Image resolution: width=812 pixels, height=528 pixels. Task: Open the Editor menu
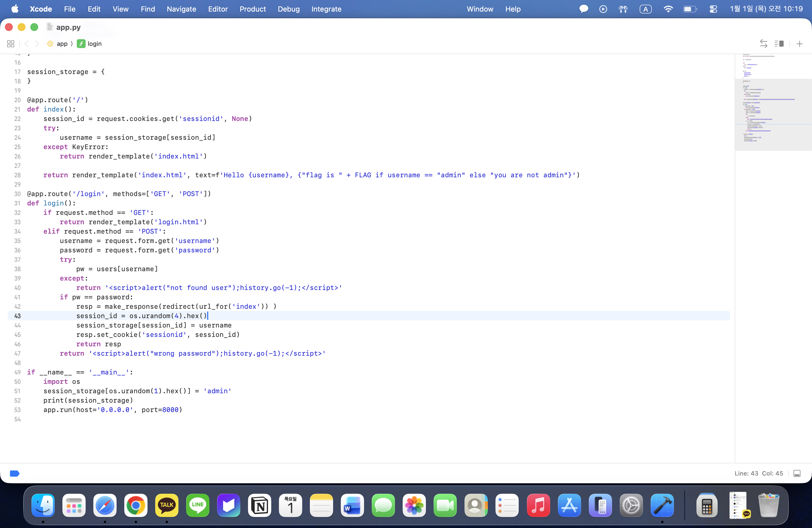218,9
